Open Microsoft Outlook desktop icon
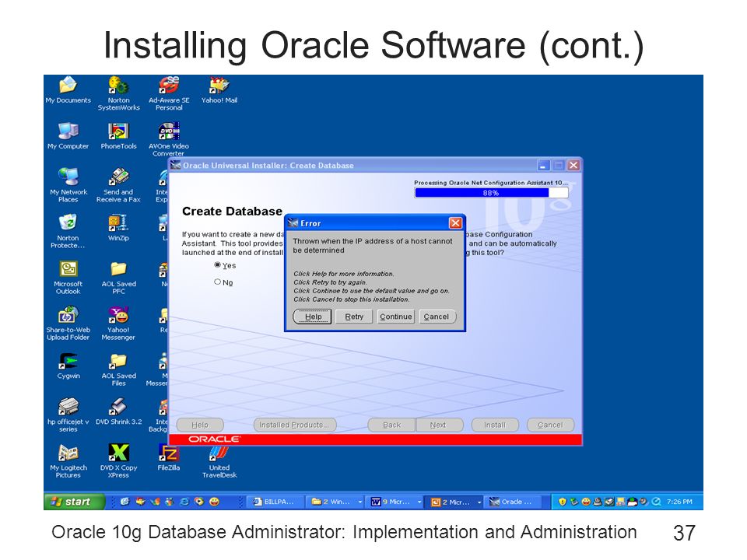747x560 pixels. click(68, 278)
